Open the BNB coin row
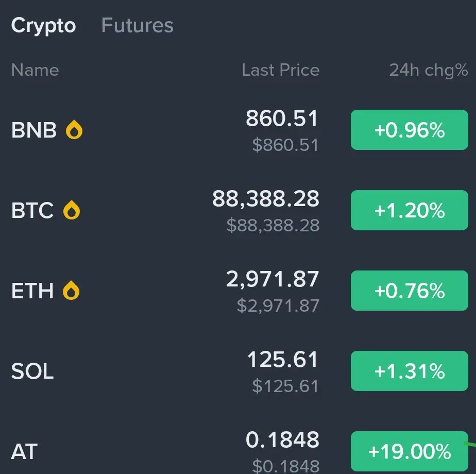 click(34, 131)
